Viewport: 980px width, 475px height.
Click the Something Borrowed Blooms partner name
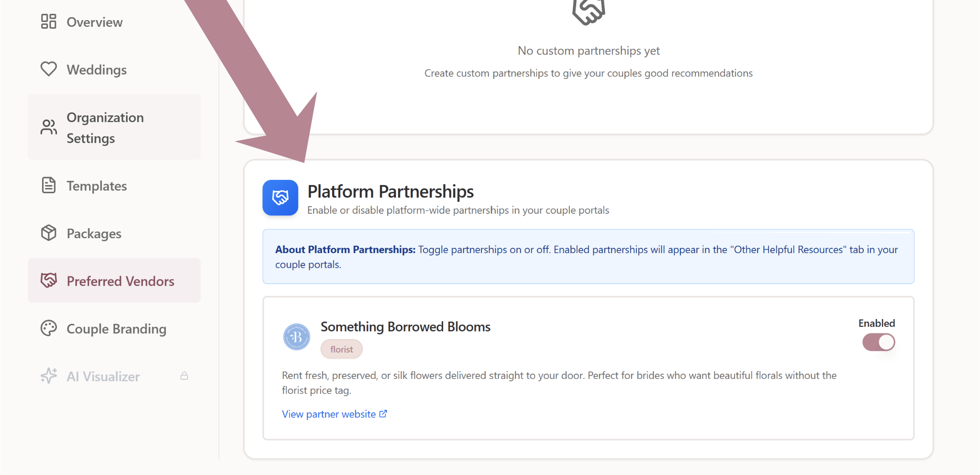tap(405, 327)
